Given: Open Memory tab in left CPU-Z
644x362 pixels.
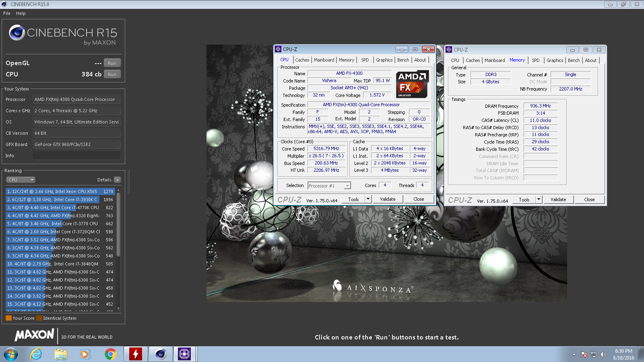Looking at the screenshot, I should [347, 60].
